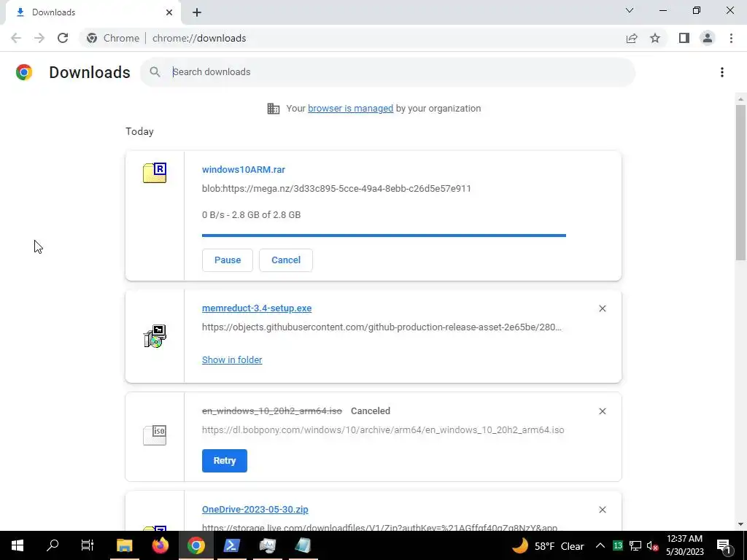Open a new tab with plus button

click(x=197, y=13)
